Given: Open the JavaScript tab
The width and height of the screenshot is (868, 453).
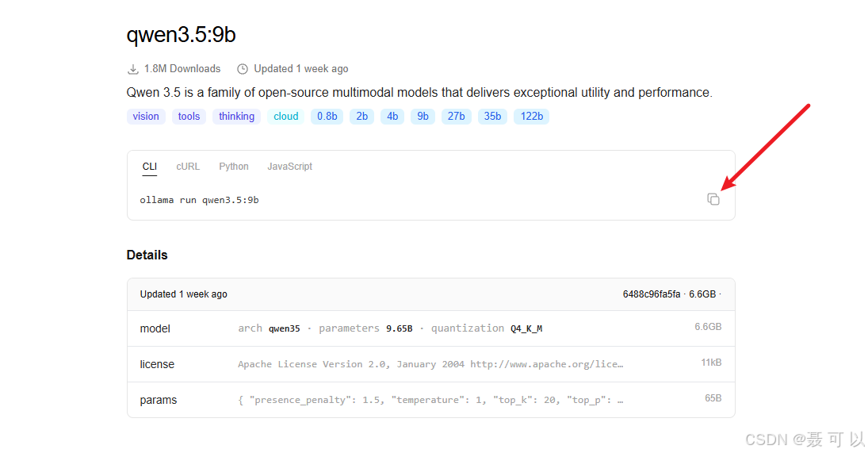Looking at the screenshot, I should [x=289, y=166].
